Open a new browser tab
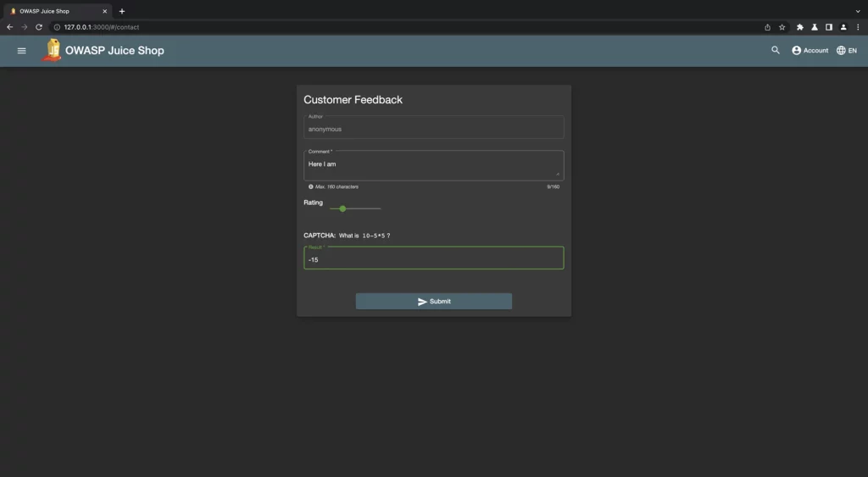 click(122, 11)
